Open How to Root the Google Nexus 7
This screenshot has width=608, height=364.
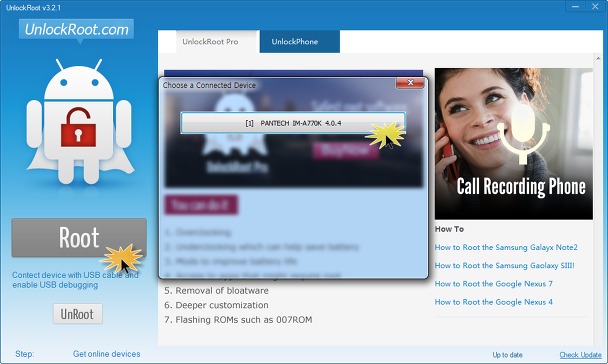click(494, 284)
